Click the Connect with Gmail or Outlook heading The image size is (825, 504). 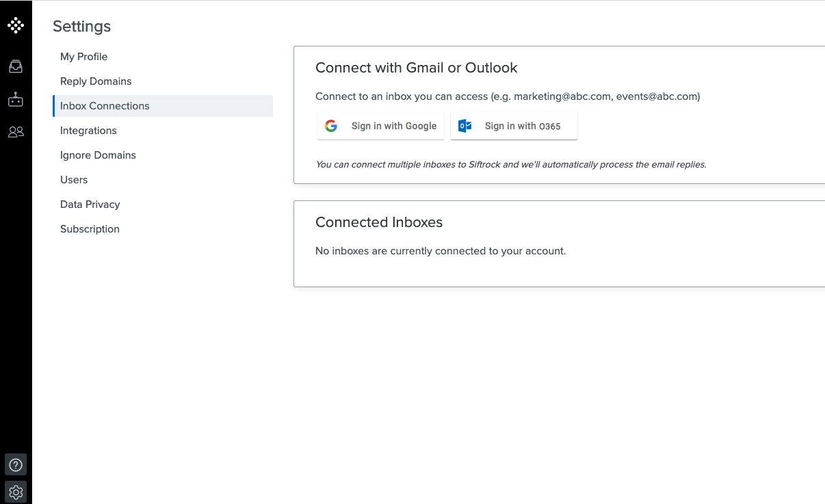pos(416,68)
